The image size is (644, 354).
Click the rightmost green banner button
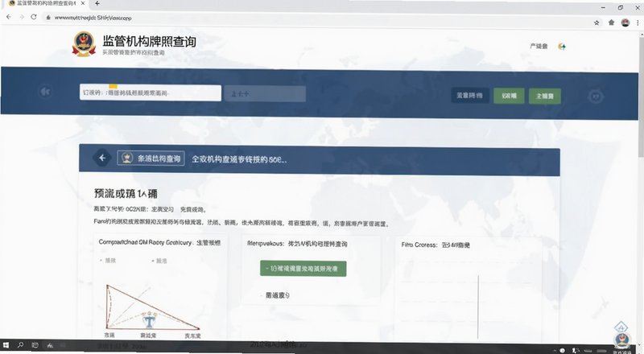pos(545,96)
